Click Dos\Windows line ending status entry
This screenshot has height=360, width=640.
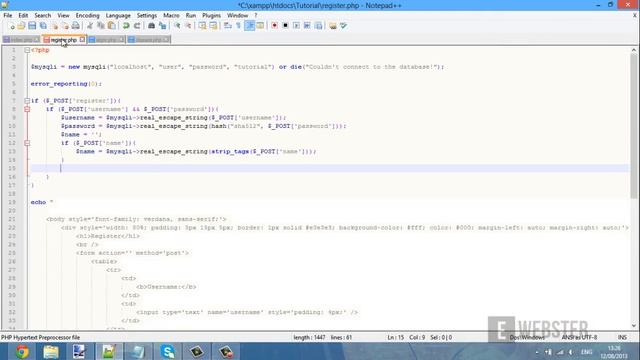pos(527,338)
